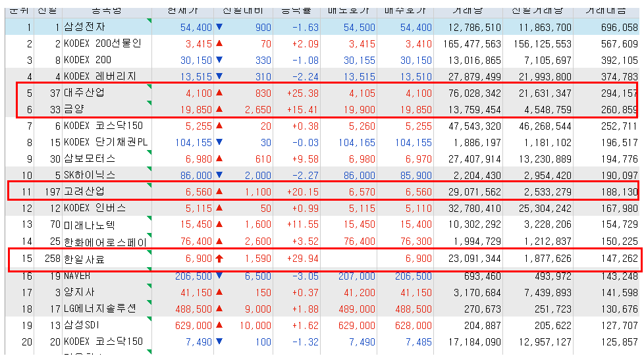The image size is (644, 356).
Task: Select the SK하이닉스 stock name
Action: coord(90,175)
